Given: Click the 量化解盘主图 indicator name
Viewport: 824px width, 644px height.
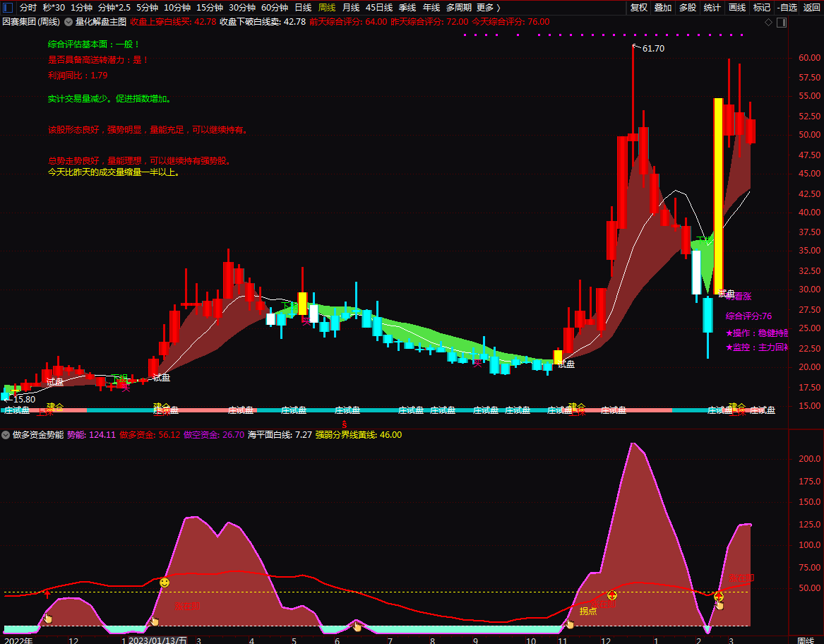Looking at the screenshot, I should (x=101, y=22).
